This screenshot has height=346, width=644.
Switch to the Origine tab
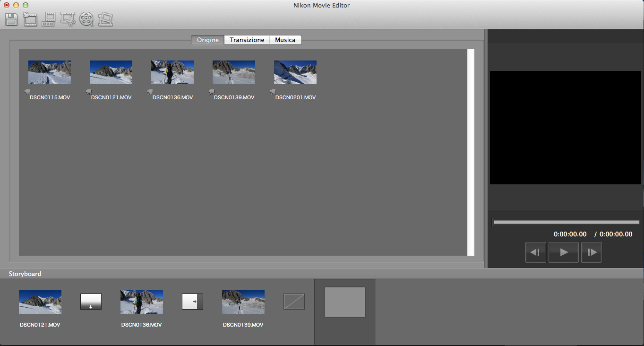click(x=208, y=40)
